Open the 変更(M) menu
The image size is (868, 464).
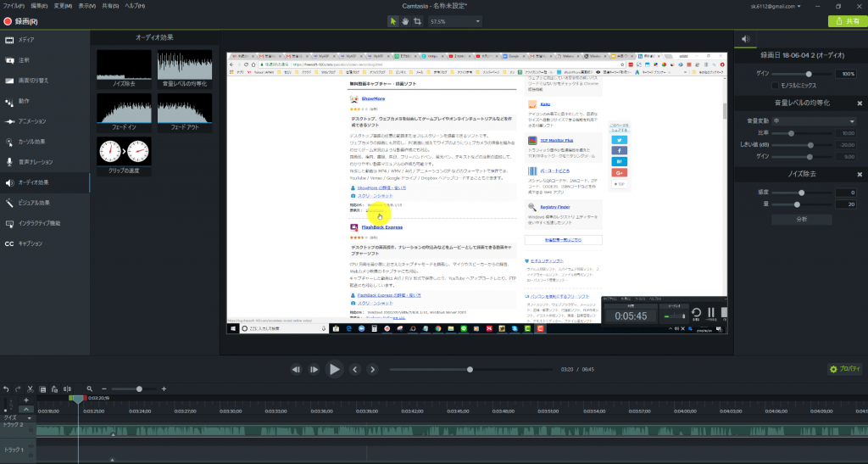click(x=63, y=6)
